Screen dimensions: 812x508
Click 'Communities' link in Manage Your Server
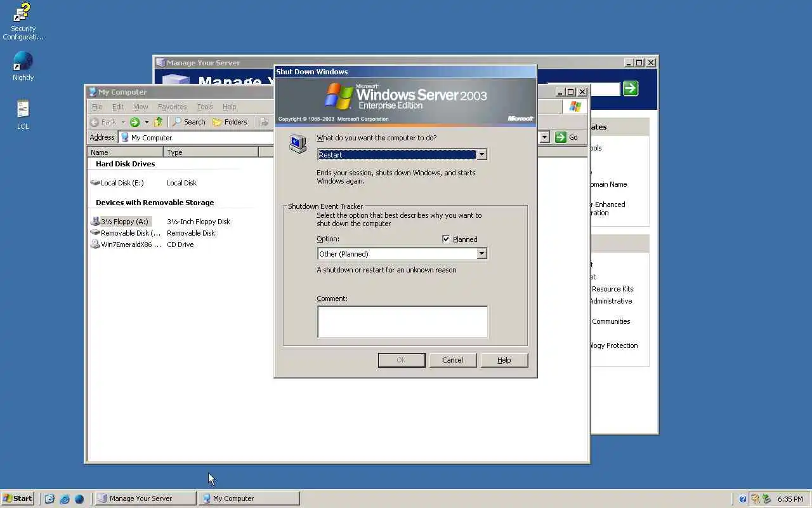611,321
